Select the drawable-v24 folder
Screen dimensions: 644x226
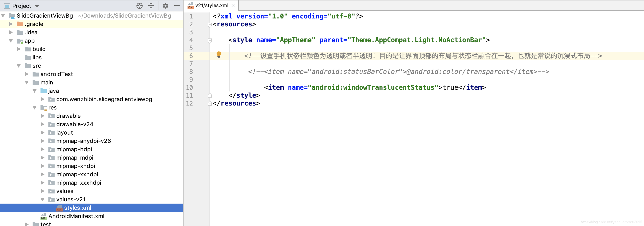pyautogui.click(x=74, y=124)
